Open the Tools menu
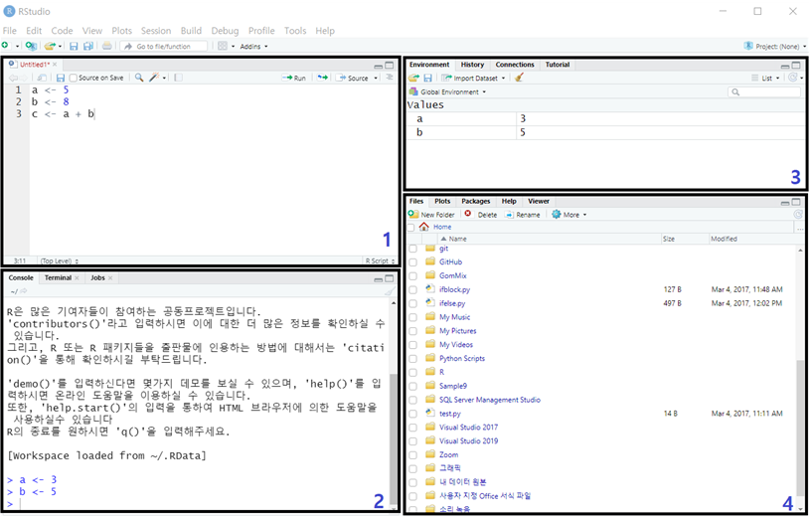This screenshot has height=519, width=812. 295,31
